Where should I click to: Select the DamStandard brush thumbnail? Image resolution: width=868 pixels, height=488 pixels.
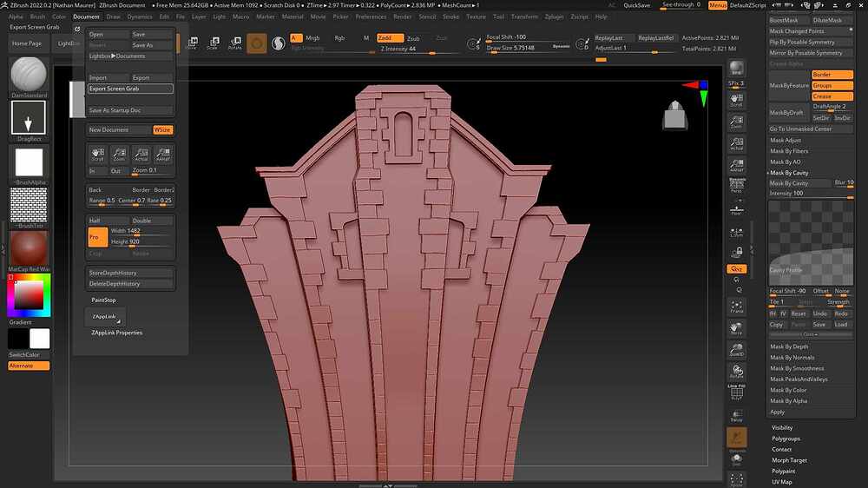tap(29, 74)
